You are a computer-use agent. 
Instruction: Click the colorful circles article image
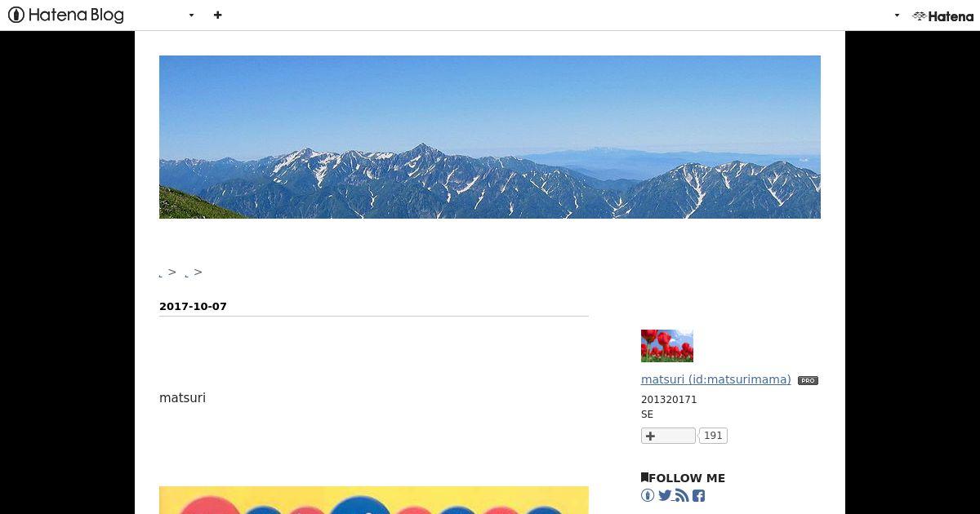pos(374,500)
